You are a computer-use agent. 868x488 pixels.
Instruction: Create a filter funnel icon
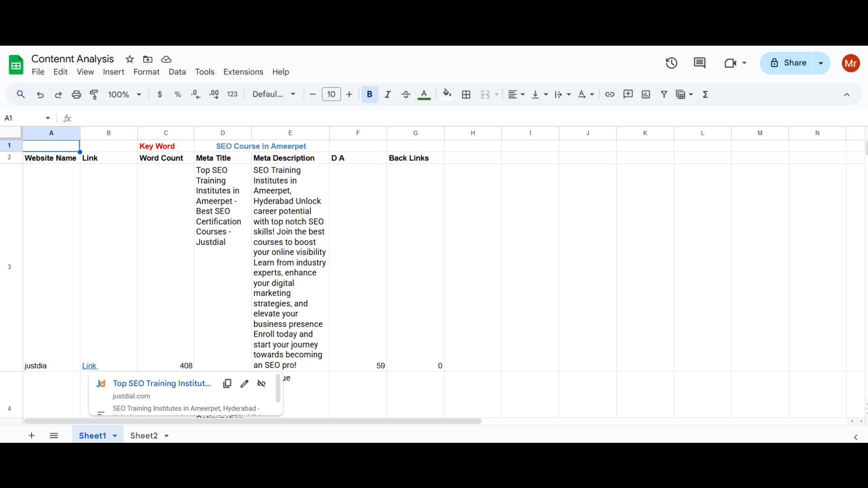point(664,94)
